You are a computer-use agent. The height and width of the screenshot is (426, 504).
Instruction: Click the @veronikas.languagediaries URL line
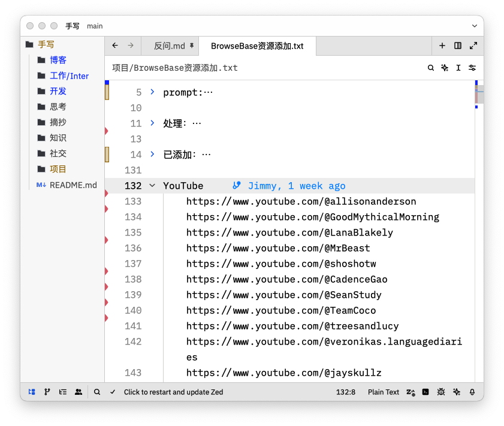click(x=324, y=349)
